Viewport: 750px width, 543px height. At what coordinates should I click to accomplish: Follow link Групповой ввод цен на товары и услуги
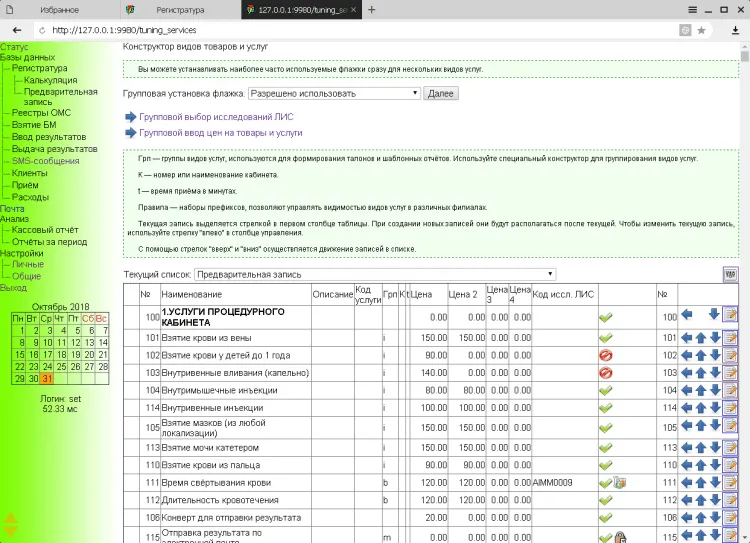coord(221,133)
